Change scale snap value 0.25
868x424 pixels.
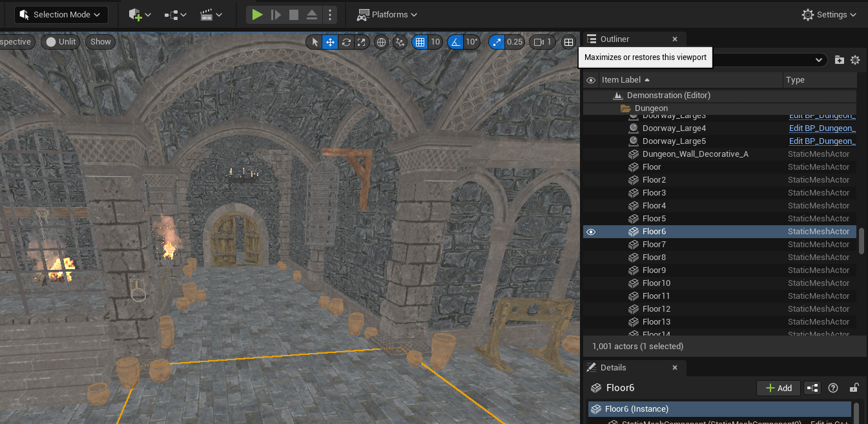[x=515, y=42]
